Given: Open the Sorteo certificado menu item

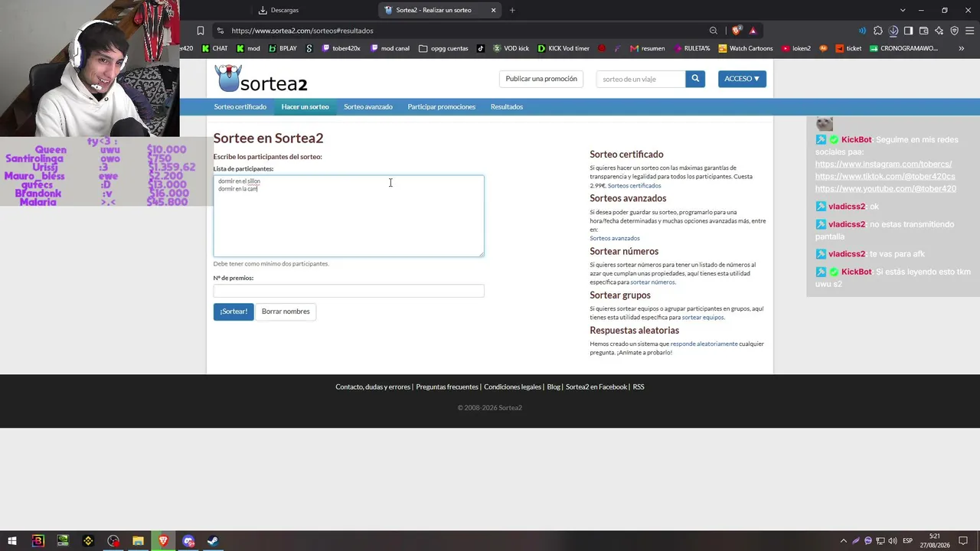Looking at the screenshot, I should (x=240, y=107).
